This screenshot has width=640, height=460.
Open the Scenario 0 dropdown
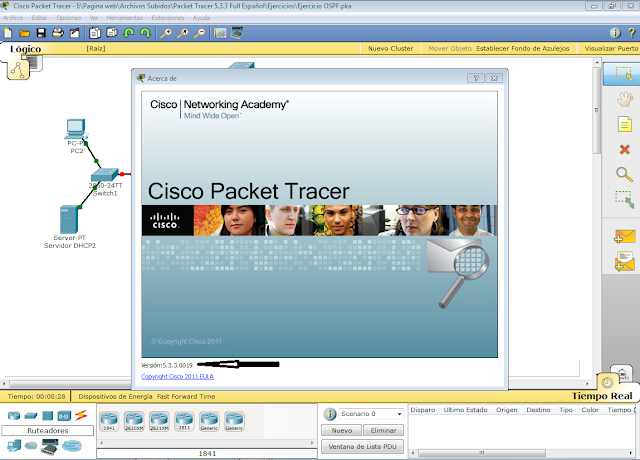tap(371, 414)
